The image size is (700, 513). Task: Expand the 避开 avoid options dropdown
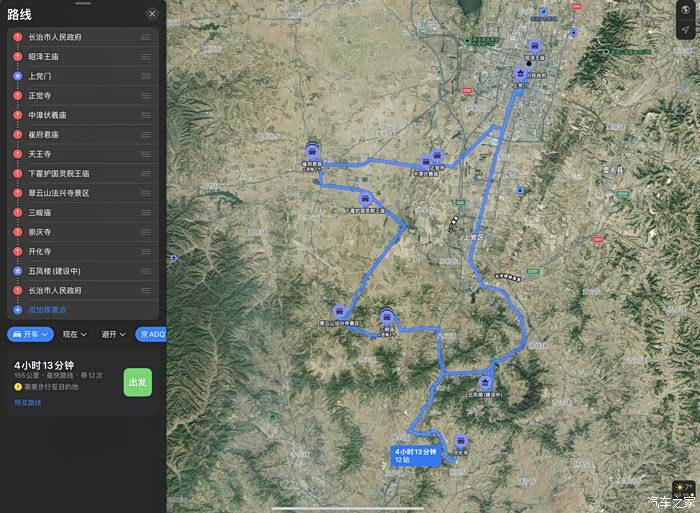tap(113, 334)
